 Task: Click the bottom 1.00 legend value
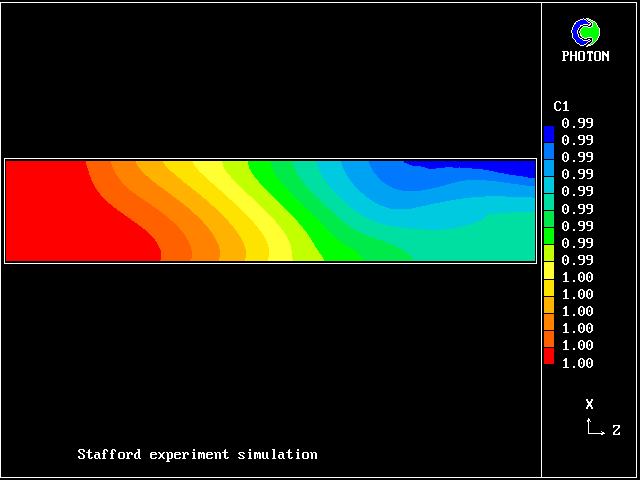pos(577,363)
